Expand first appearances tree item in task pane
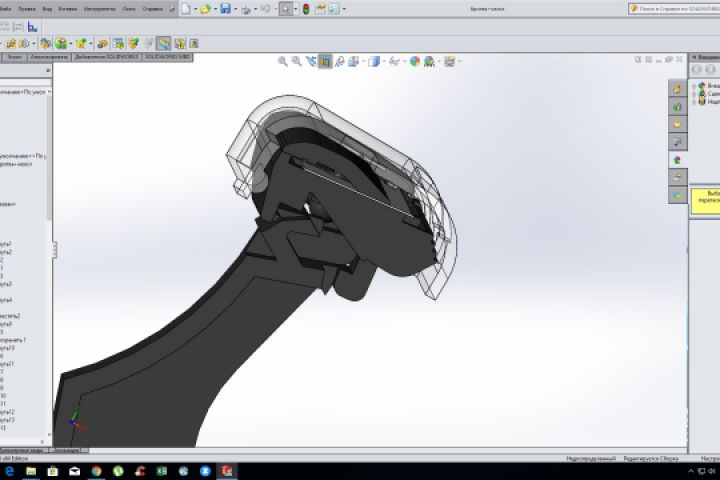This screenshot has width=720, height=480. pos(694,86)
